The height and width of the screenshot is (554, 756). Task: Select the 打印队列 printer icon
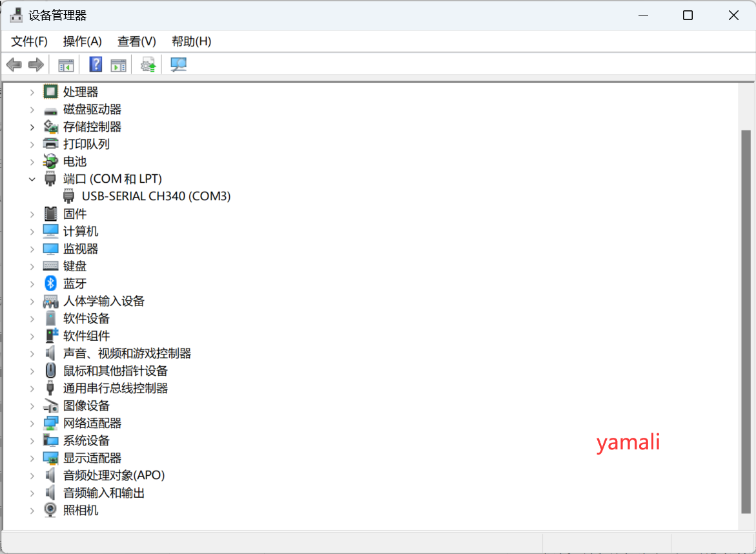pyautogui.click(x=50, y=144)
